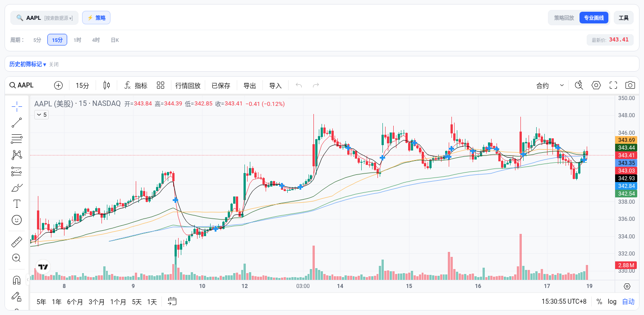The width and height of the screenshot is (644, 315).
Task: Open the UTC+8 timezone menu
Action: coord(564,302)
